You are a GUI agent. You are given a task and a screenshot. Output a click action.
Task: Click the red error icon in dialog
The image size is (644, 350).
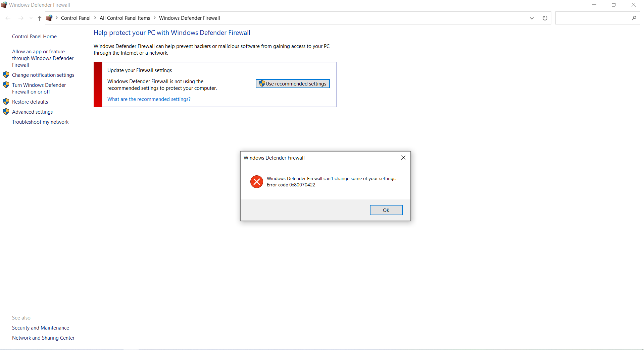pyautogui.click(x=257, y=182)
